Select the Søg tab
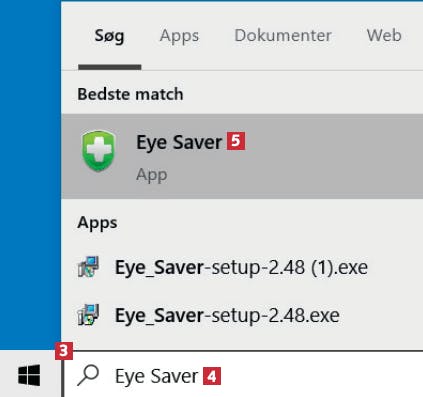 pyautogui.click(x=109, y=36)
